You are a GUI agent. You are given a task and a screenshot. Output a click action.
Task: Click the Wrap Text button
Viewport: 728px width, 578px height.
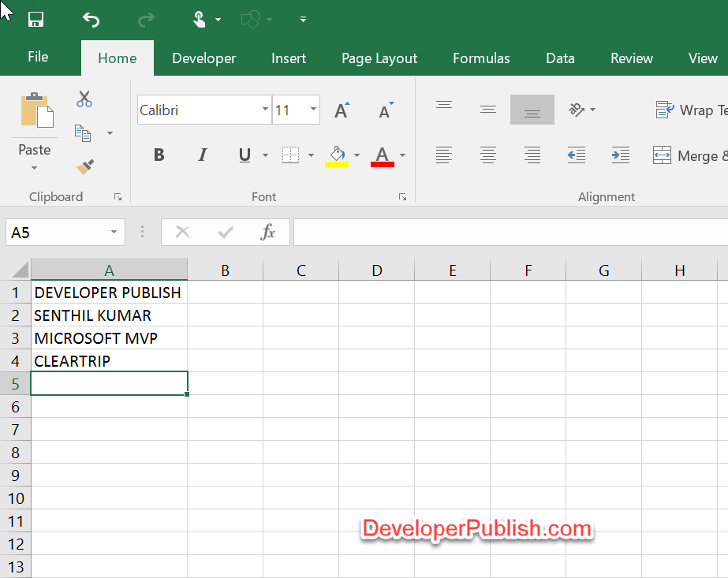(x=691, y=110)
